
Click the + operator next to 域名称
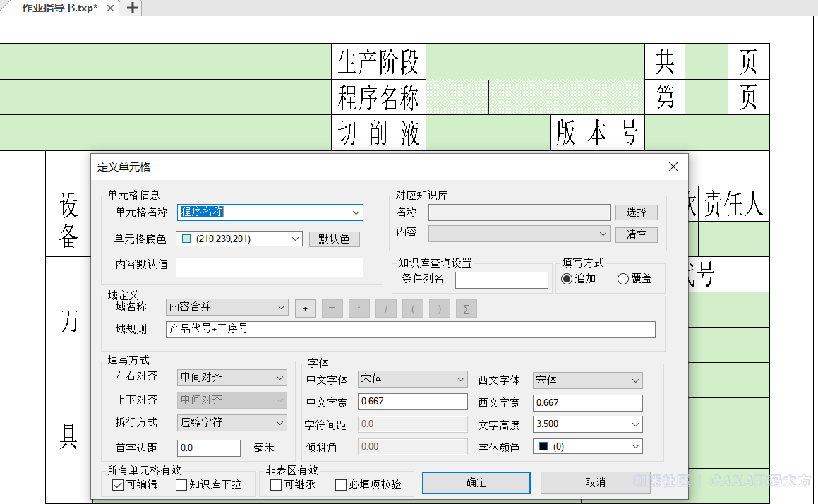(x=305, y=308)
